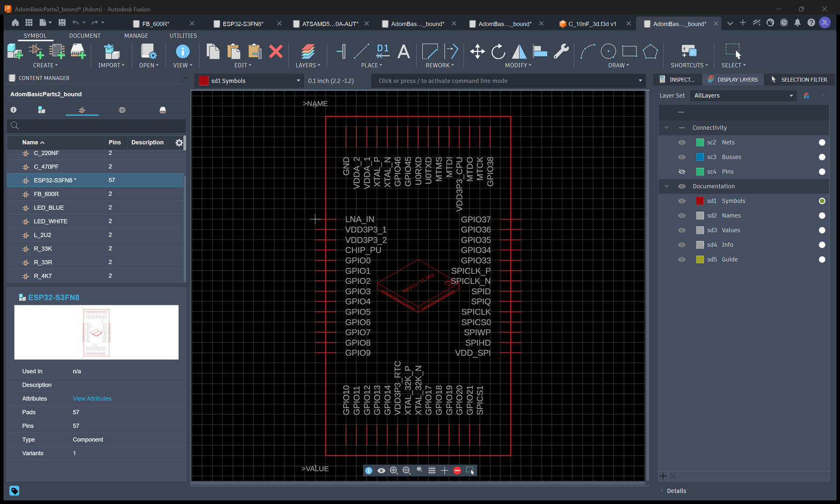This screenshot has width=840, height=504.
Task: Switch to the UTILITIES ribbon tab
Action: (x=183, y=35)
